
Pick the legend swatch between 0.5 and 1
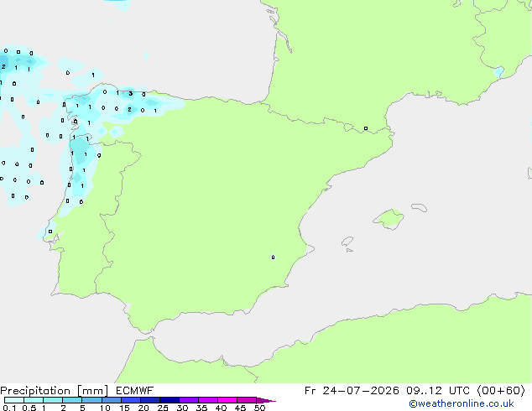pyautogui.click(x=34, y=400)
